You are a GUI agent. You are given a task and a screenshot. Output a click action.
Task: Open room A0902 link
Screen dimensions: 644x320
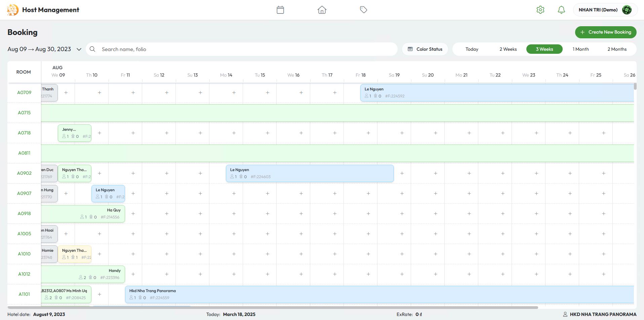coord(24,173)
